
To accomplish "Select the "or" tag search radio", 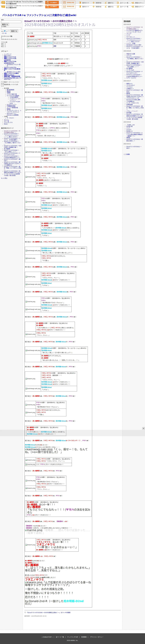I will click(9, 31).
